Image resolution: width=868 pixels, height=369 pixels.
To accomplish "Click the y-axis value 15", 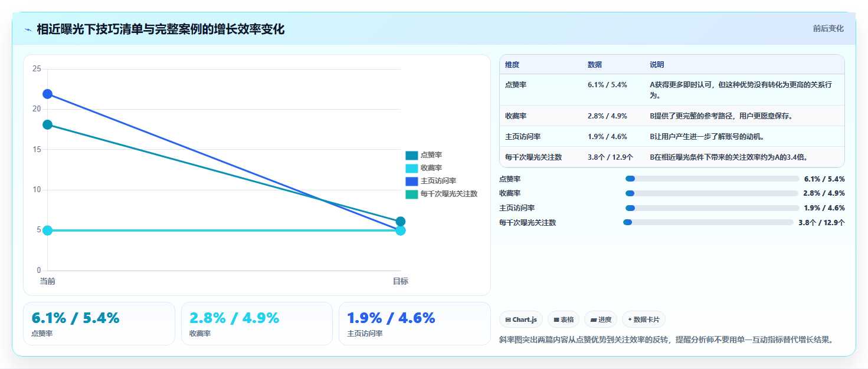I will point(37,150).
